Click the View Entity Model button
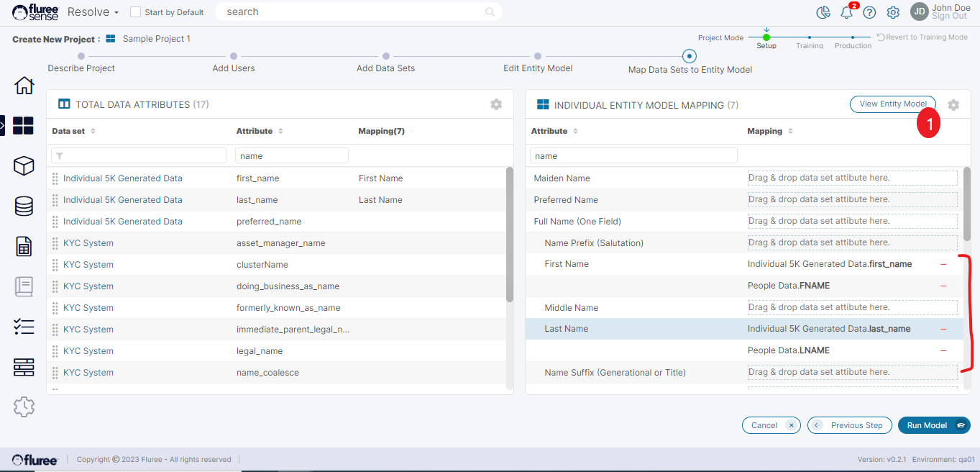Viewport: 980px width, 472px height. click(892, 104)
